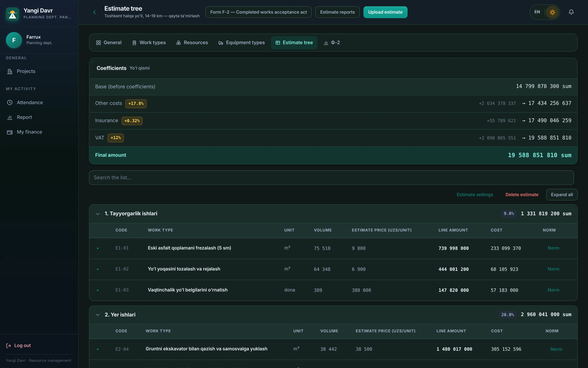588x368 pixels.
Task: Click Expand all button
Action: point(562,195)
